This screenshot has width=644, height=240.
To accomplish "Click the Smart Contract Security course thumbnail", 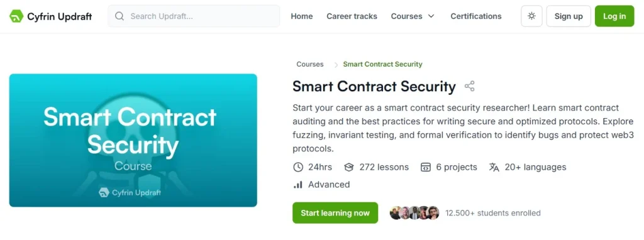I will (x=133, y=140).
